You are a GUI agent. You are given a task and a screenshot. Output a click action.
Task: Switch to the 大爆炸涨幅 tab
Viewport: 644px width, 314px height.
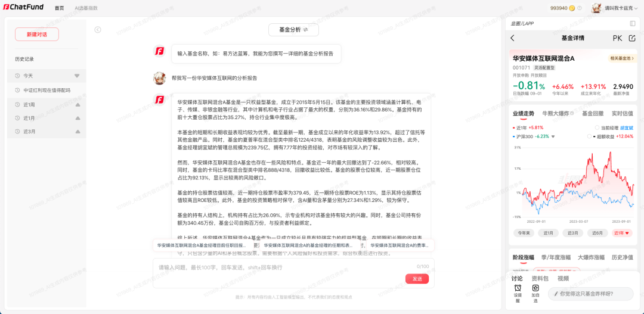coord(591,258)
